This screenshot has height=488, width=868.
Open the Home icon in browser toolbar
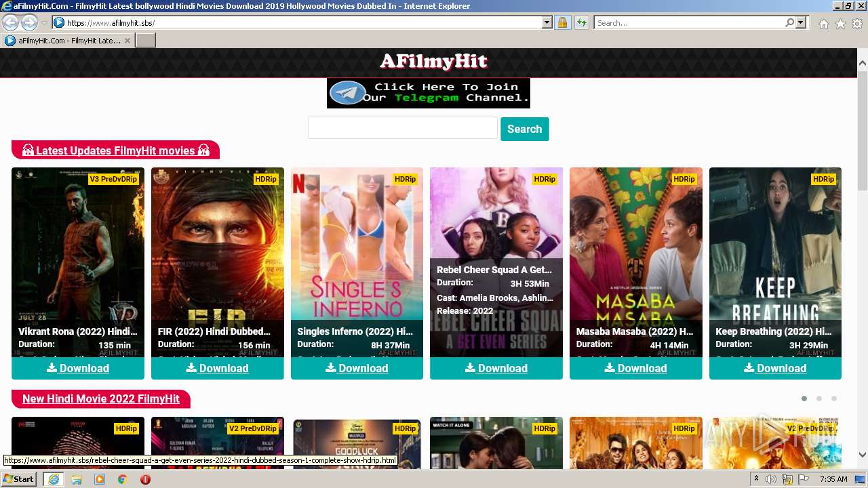(823, 24)
